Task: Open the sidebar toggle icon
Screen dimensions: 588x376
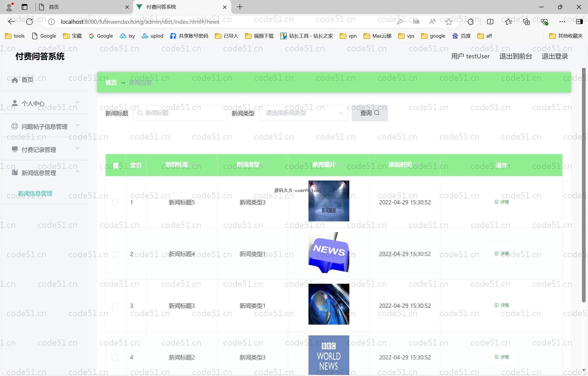Action: tap(579, 22)
